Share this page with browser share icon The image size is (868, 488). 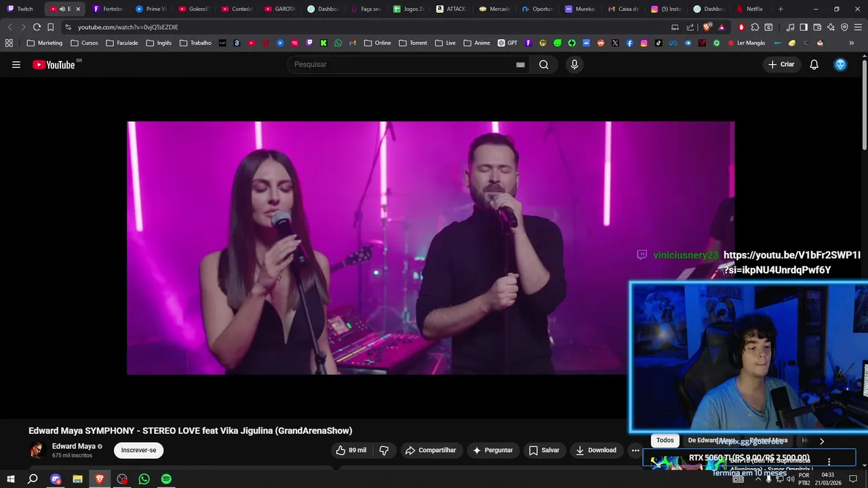pyautogui.click(x=690, y=27)
